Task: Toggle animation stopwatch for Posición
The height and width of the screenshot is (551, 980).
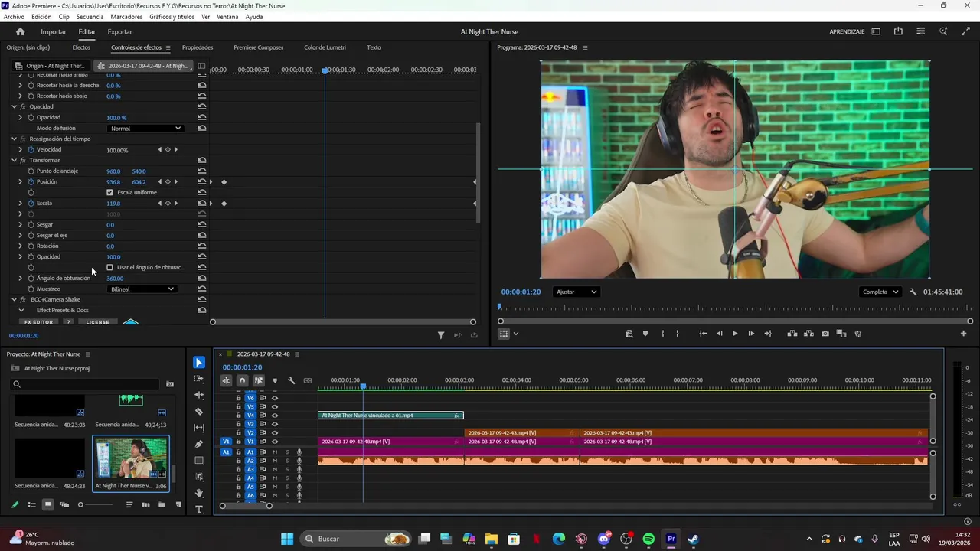Action: (x=31, y=181)
